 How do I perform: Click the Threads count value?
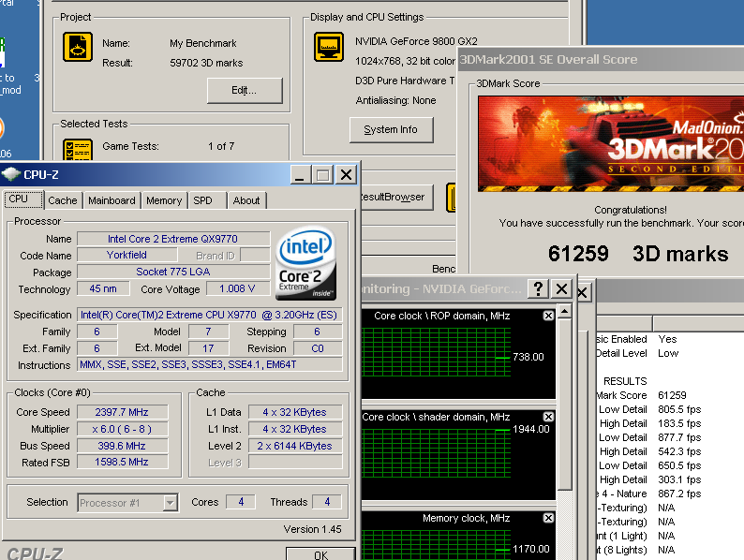tap(327, 502)
